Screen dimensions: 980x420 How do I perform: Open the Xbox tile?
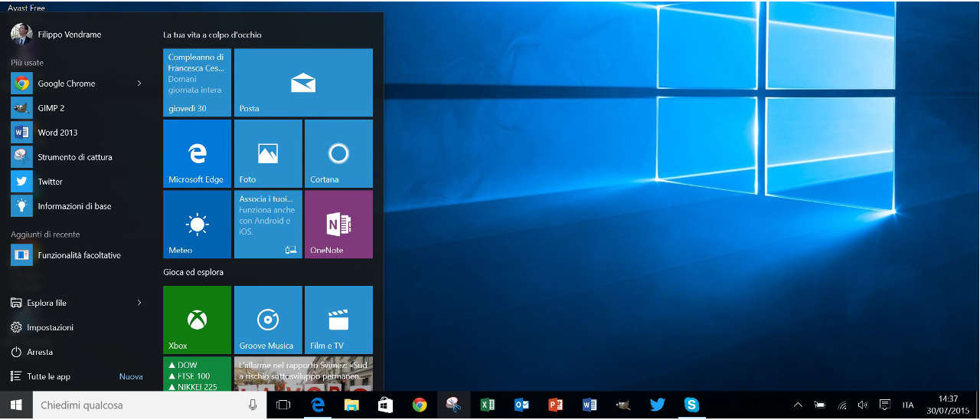click(197, 320)
